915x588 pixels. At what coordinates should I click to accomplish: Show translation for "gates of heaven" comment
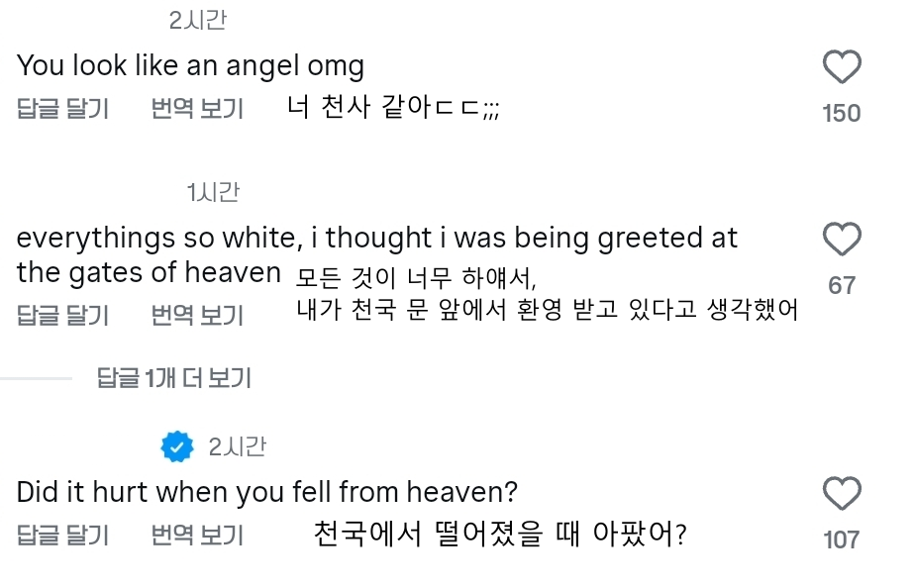[197, 315]
